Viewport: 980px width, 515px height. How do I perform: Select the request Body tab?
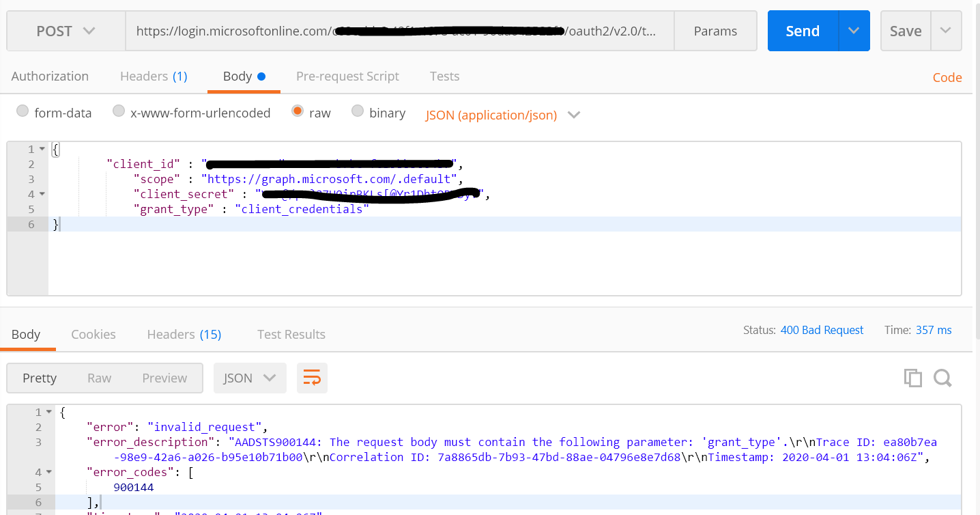click(x=244, y=76)
